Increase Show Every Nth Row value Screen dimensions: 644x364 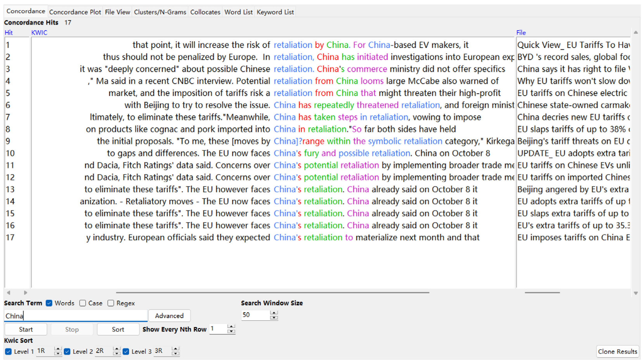[x=231, y=326]
